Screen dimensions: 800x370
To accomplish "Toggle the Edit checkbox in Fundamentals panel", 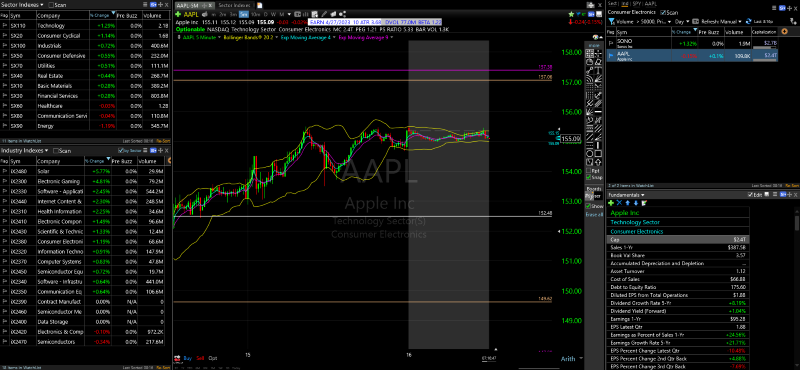I will pyautogui.click(x=750, y=195).
